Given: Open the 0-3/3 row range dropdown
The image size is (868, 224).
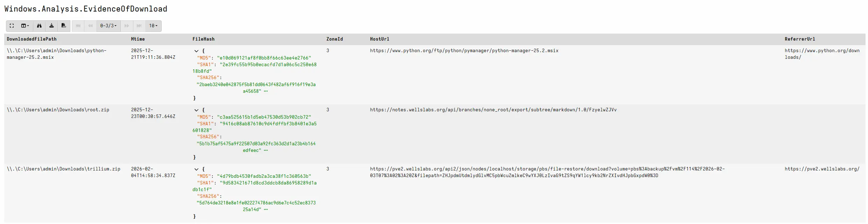Looking at the screenshot, I should coord(108,26).
